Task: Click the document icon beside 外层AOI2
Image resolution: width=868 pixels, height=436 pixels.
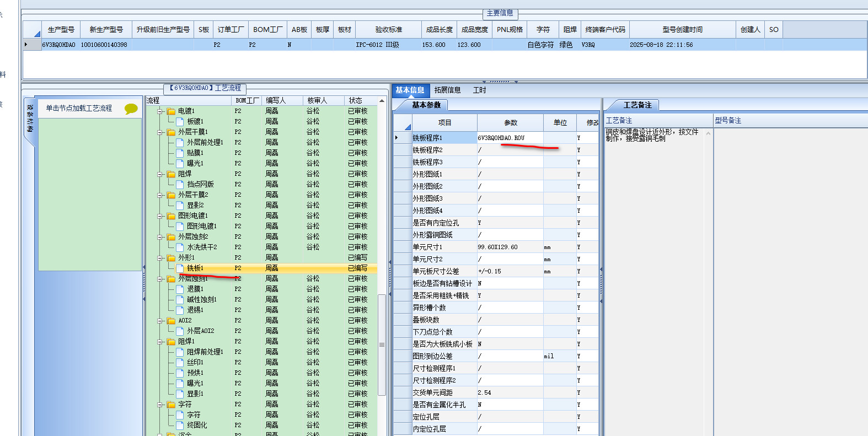Action: pos(180,331)
